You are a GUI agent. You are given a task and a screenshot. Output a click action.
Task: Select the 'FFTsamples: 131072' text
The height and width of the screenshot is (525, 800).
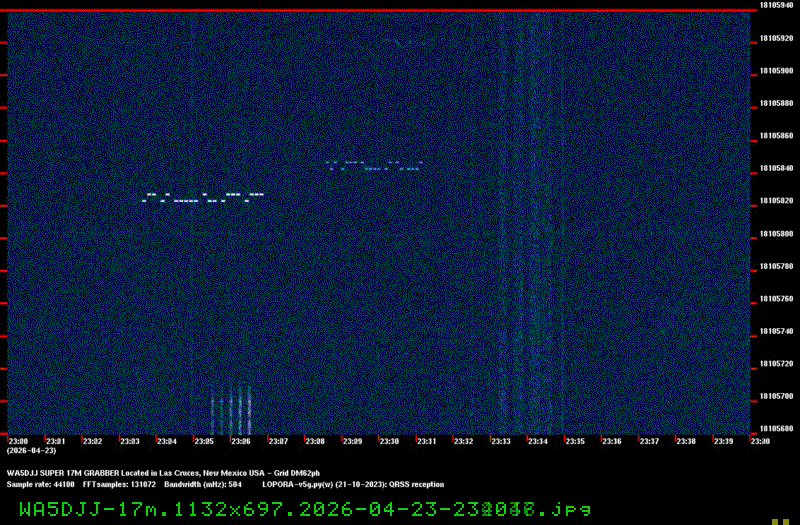(119, 485)
